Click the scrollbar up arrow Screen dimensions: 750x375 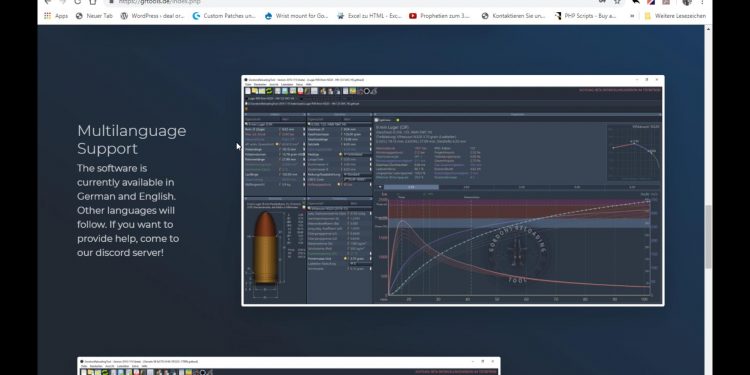click(708, 29)
